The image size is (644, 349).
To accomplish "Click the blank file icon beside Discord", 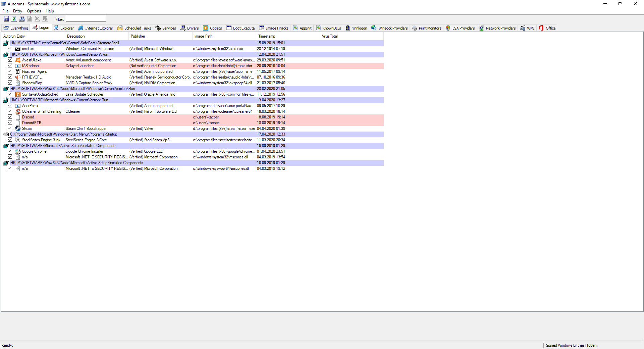I will pyautogui.click(x=18, y=117).
